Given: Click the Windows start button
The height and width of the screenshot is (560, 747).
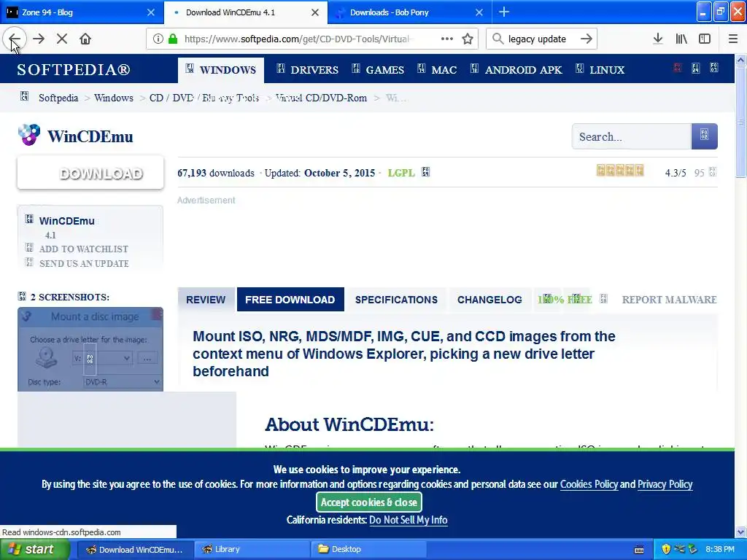Looking at the screenshot, I should 35,549.
